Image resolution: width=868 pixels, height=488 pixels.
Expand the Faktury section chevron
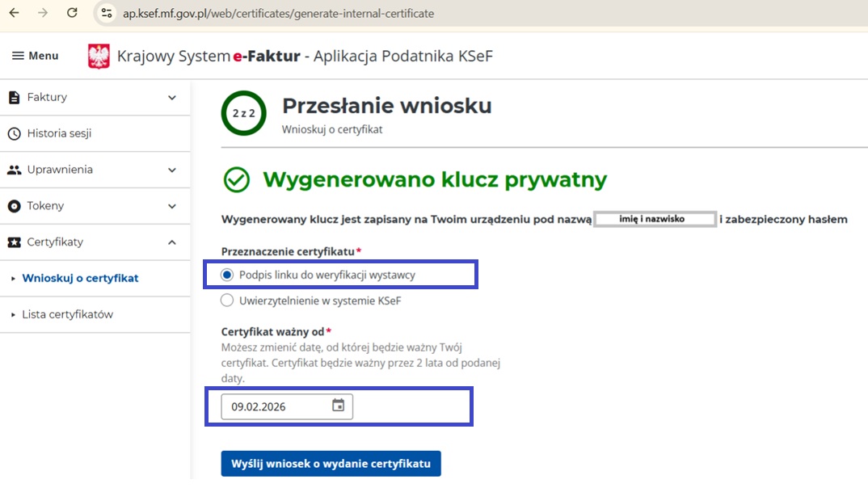(172, 98)
